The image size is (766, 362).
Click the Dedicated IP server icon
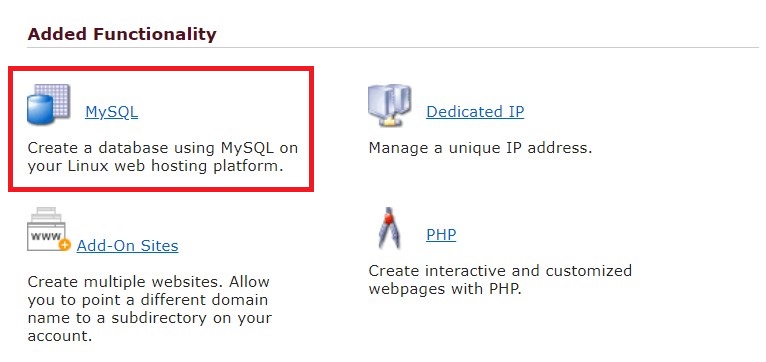389,106
